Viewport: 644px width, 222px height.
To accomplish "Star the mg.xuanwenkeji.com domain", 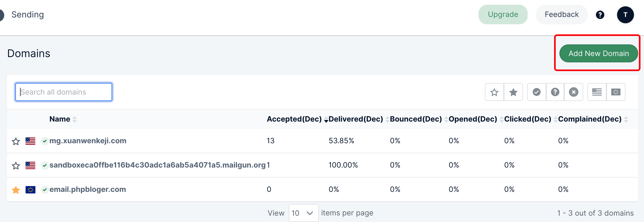I will coord(16,141).
